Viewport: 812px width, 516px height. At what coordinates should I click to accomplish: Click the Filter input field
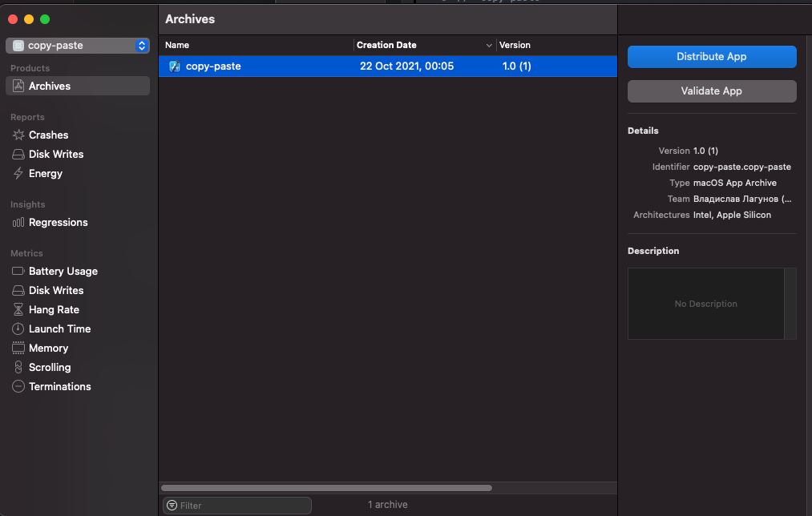point(237,505)
